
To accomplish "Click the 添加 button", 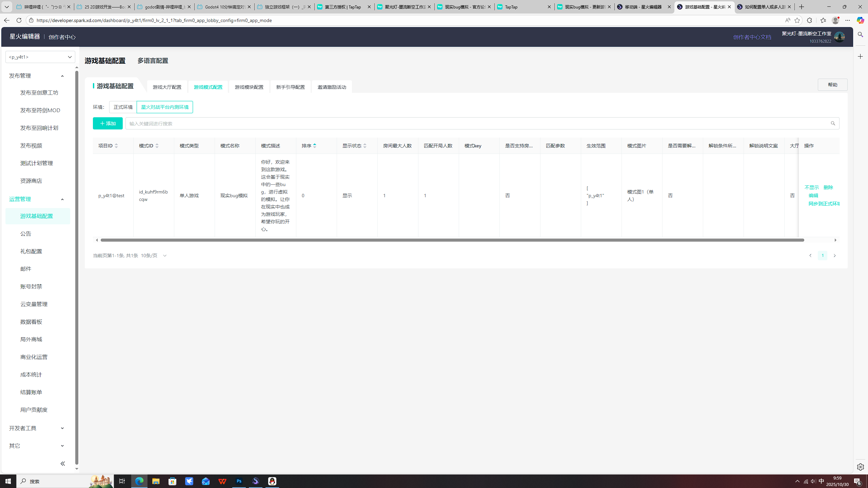I will 107,123.
